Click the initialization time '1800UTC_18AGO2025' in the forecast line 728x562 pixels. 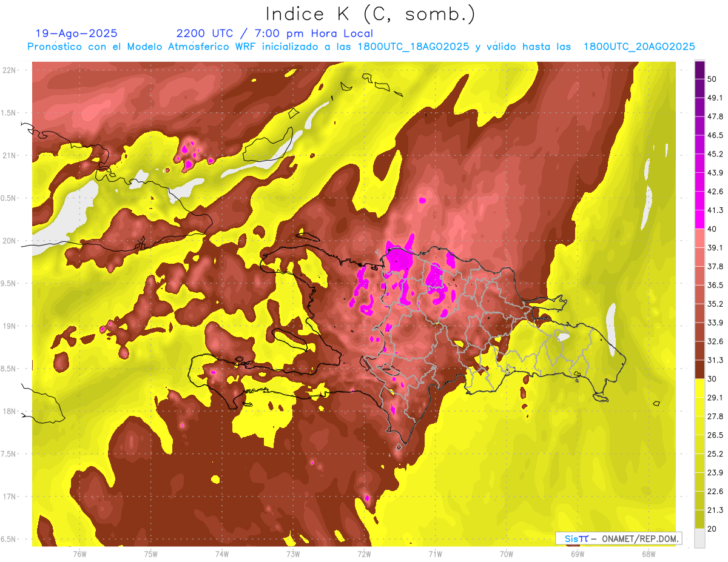click(414, 47)
